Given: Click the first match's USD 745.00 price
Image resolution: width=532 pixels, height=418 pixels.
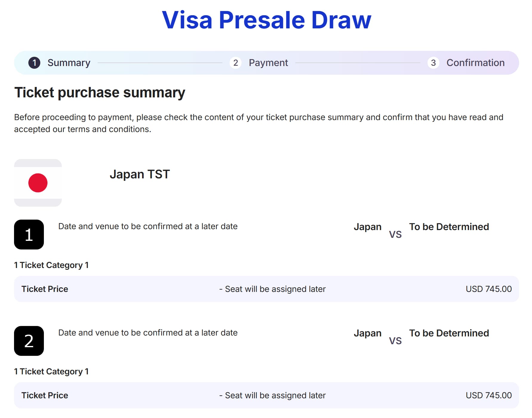Looking at the screenshot, I should [488, 289].
